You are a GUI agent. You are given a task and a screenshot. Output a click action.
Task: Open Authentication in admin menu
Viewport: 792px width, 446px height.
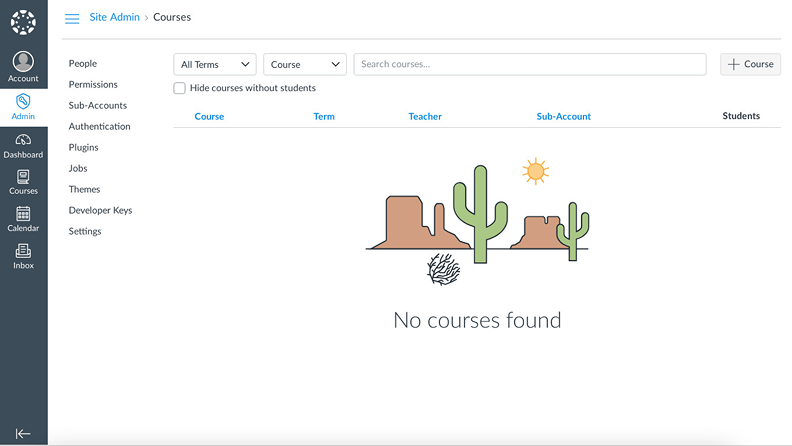pos(100,126)
